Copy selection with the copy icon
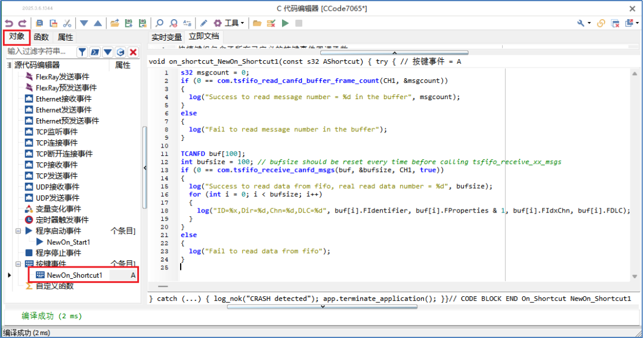This screenshot has height=338, width=644. tap(39, 23)
